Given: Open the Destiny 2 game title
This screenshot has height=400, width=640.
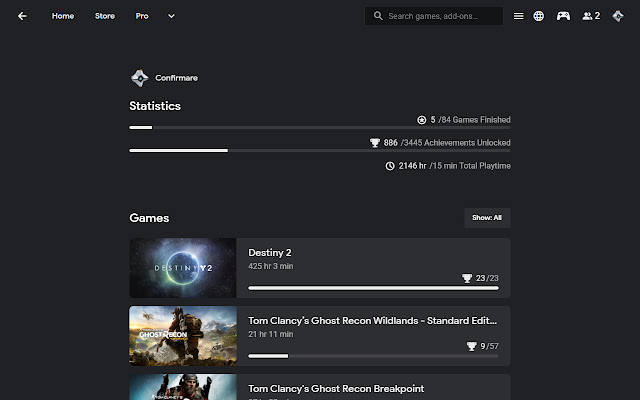Looking at the screenshot, I should tap(270, 253).
